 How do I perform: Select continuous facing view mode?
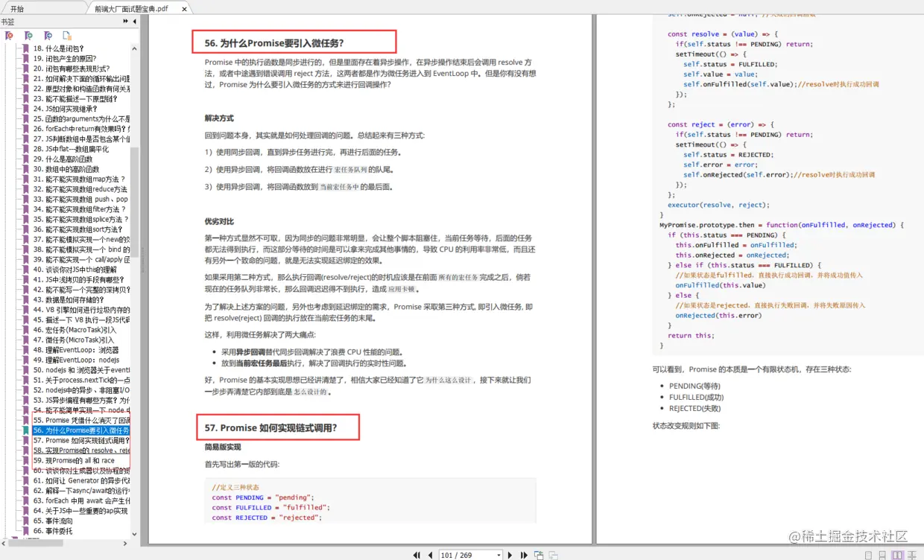(x=912, y=555)
